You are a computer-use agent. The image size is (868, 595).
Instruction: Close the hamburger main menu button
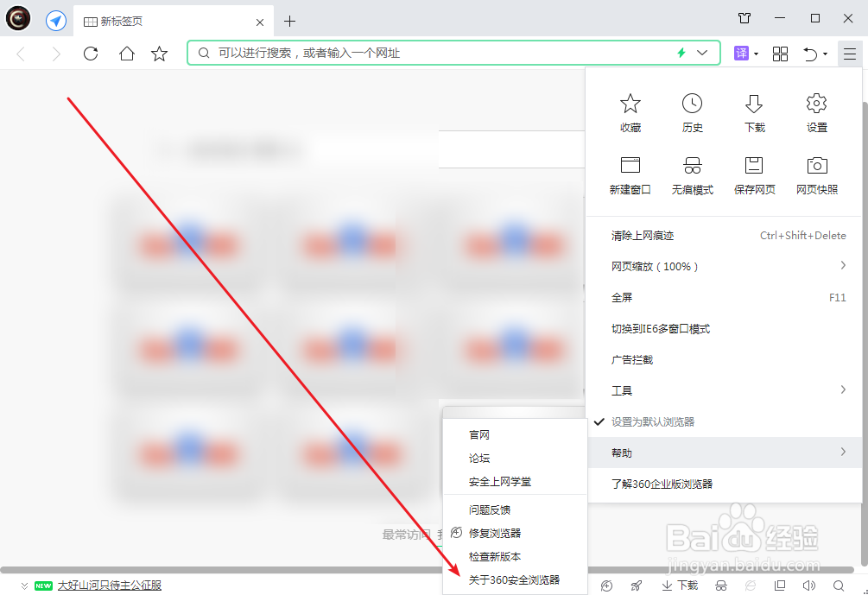click(850, 54)
